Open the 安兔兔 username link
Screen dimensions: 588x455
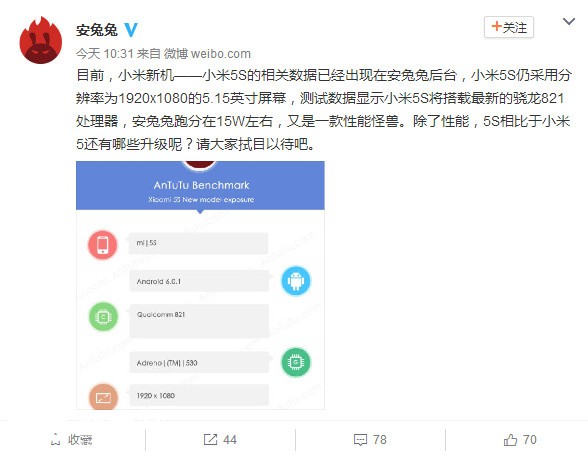[97, 30]
